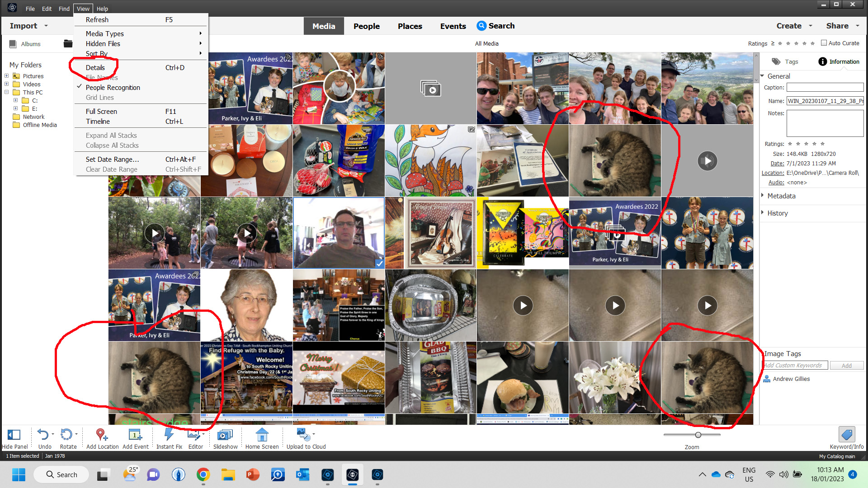
Task: Enable the Auto Curate checkbox
Action: pos(825,43)
